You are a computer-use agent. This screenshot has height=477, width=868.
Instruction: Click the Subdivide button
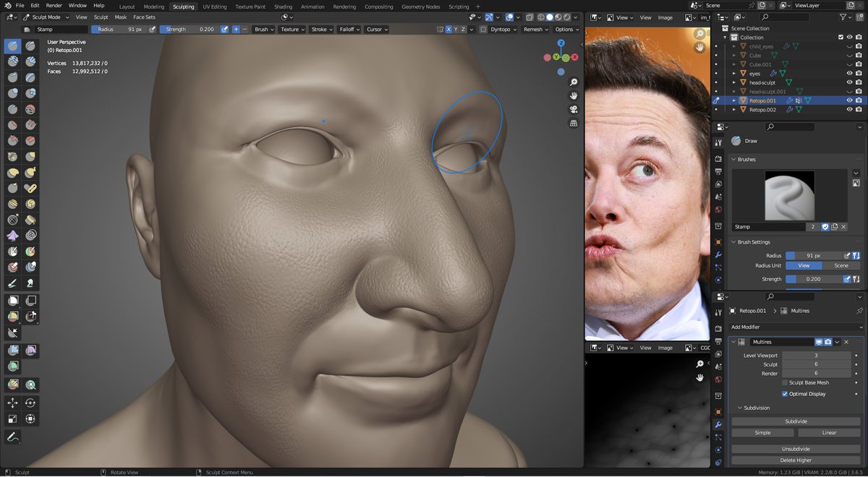[x=796, y=421]
